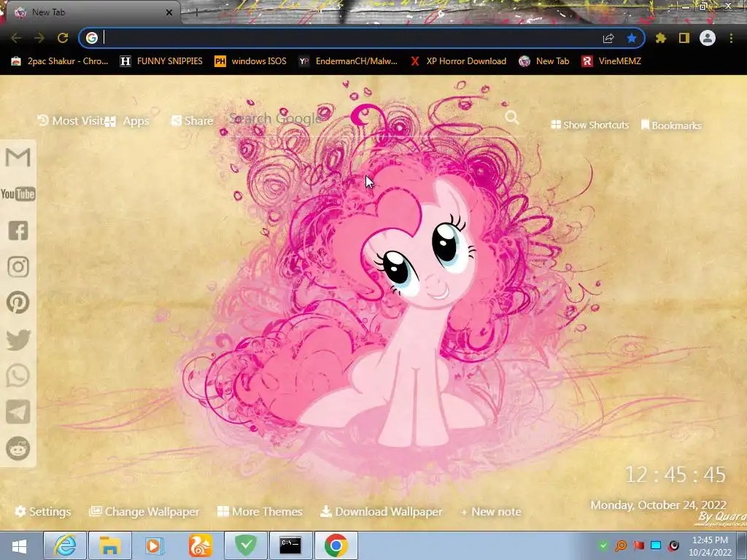
Task: Open YouTube from the sidebar icon
Action: click(18, 194)
